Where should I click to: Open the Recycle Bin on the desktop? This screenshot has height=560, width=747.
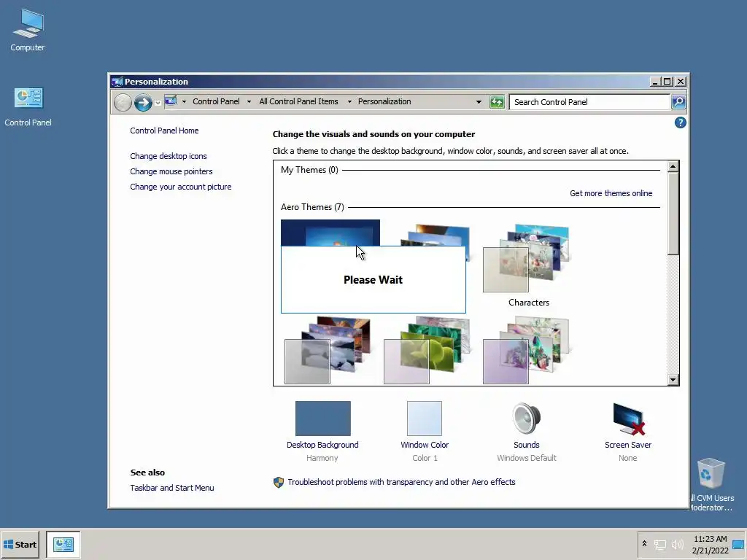pos(711,484)
